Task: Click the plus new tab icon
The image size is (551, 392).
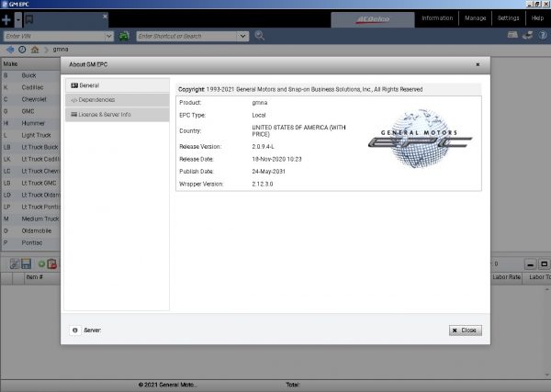Action: (6, 19)
